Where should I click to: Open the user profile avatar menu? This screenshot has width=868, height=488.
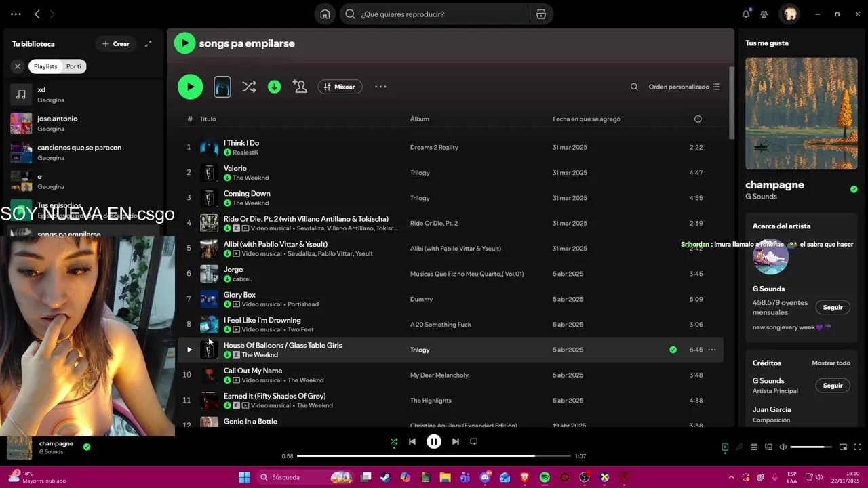(x=790, y=14)
